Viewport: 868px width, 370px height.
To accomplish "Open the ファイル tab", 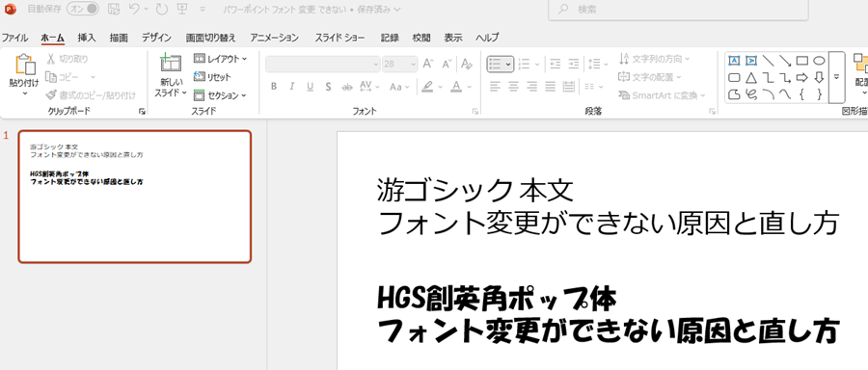I will (14, 38).
